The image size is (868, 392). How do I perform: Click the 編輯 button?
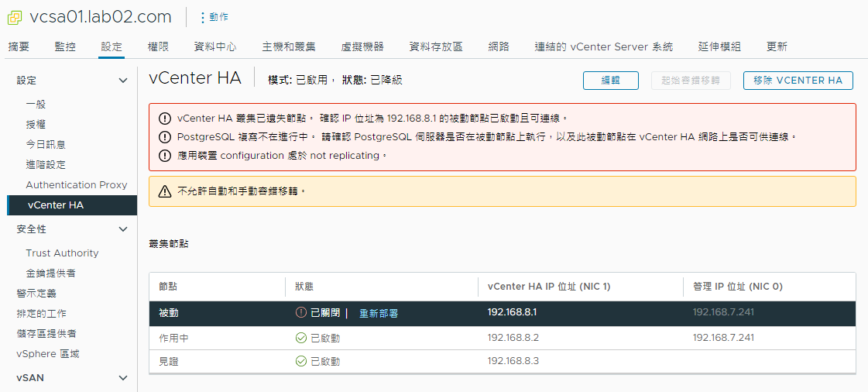coord(611,81)
